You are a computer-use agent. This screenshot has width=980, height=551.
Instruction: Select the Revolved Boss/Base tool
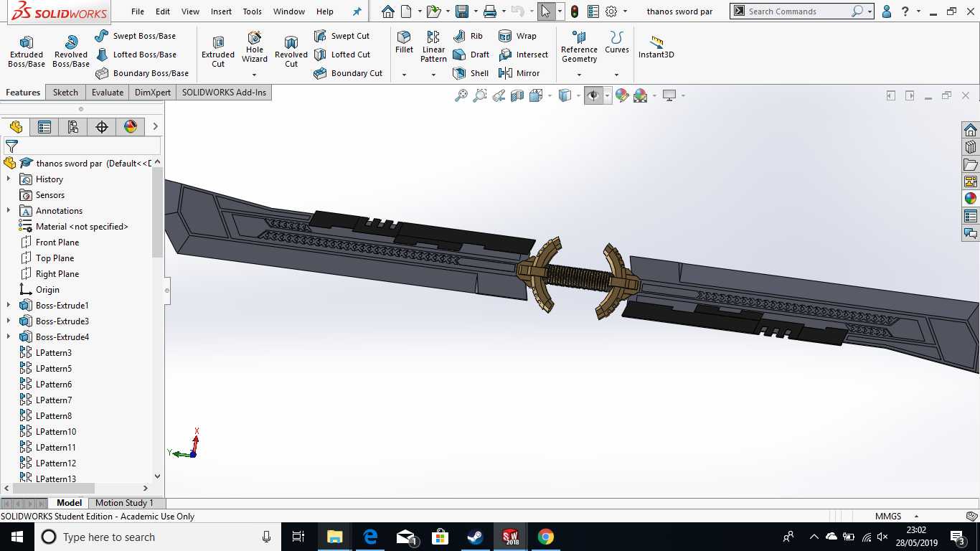[x=70, y=52]
